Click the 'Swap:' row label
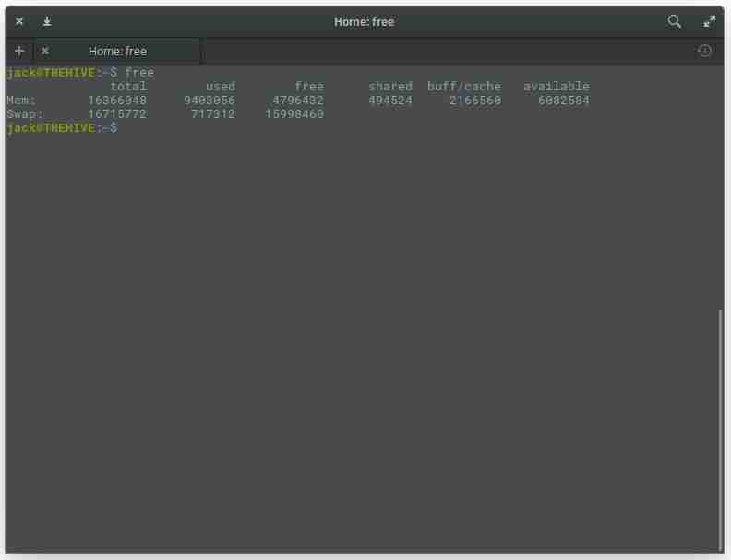The width and height of the screenshot is (731, 560). 25,114
